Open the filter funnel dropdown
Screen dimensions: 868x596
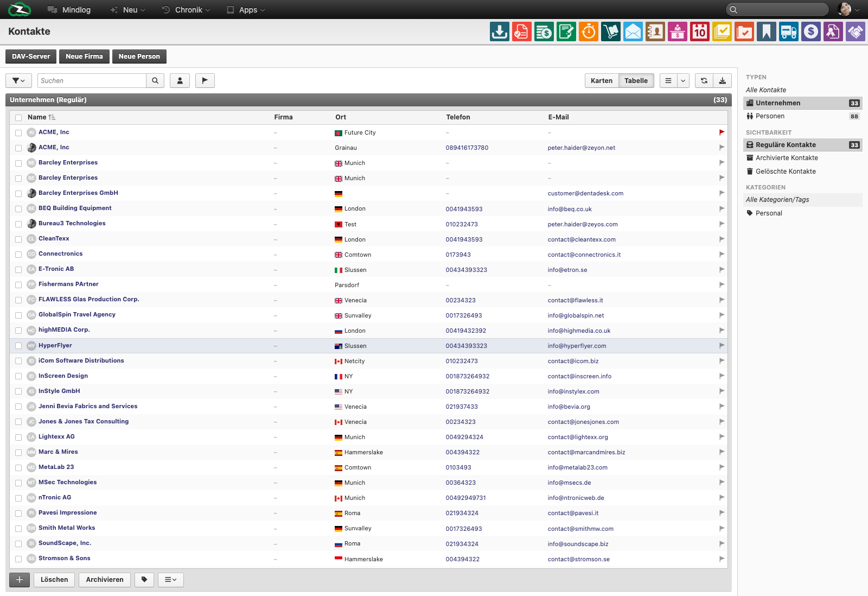[18, 80]
